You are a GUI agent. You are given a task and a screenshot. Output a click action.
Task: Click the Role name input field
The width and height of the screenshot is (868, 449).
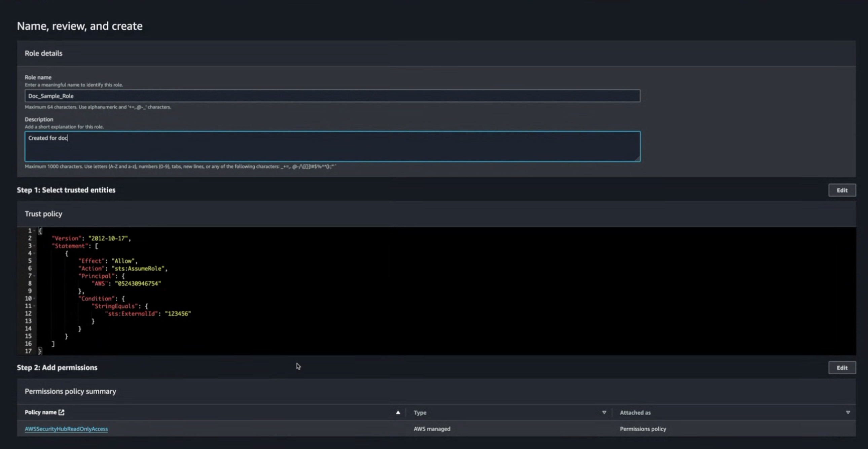tap(332, 96)
